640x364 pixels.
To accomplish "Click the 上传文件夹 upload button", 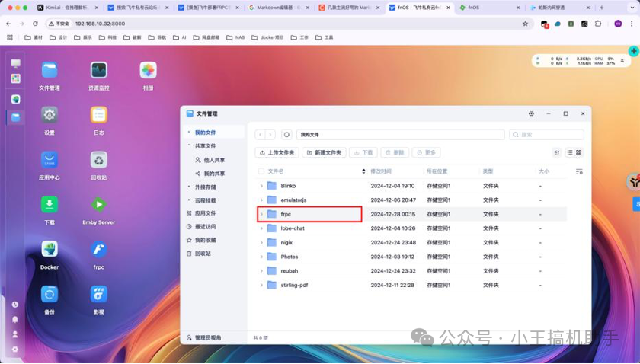I will 277,153.
